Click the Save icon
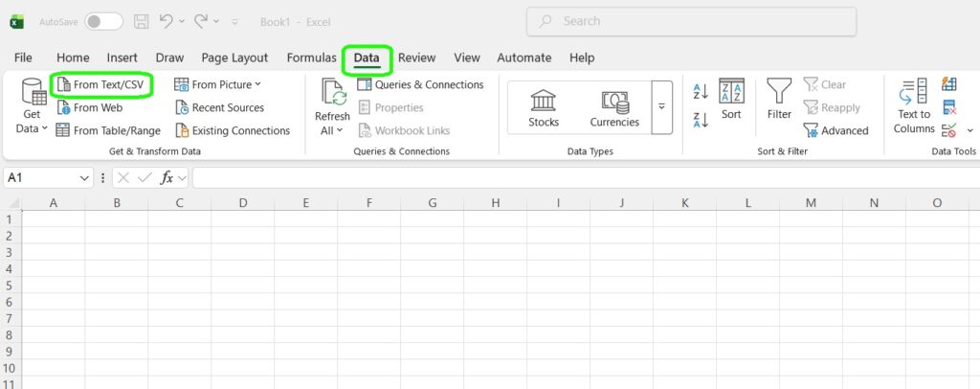Viewport: 980px width, 389px height. [x=142, y=21]
